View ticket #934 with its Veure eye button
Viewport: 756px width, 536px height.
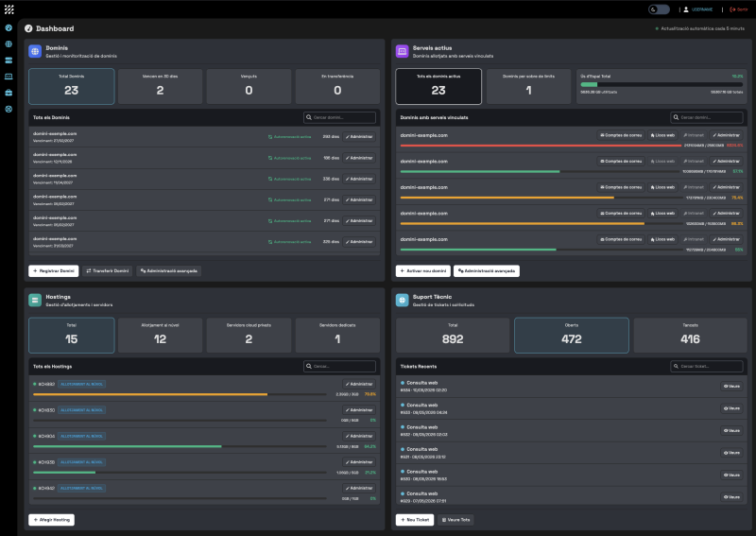click(x=731, y=386)
